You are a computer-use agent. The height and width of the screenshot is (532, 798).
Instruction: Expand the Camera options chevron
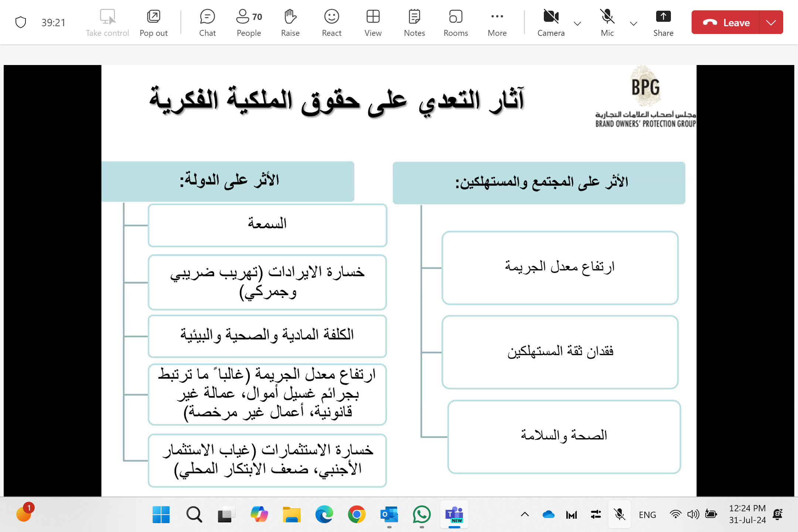(x=577, y=24)
